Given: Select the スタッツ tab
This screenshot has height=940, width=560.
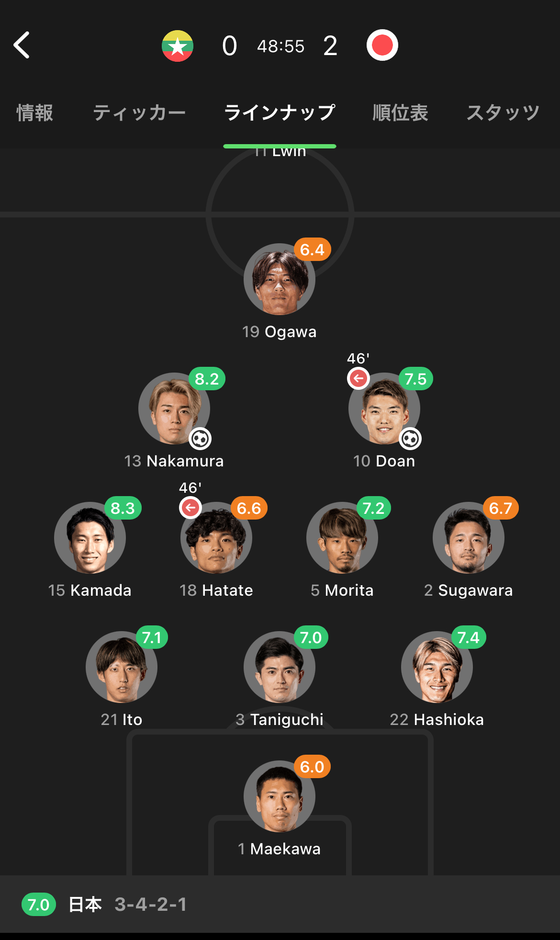Looking at the screenshot, I should point(503,113).
